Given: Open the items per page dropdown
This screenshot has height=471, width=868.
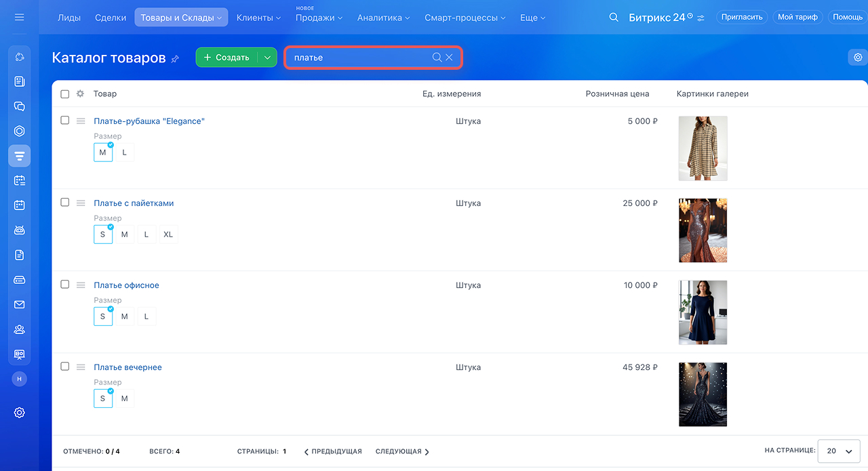Looking at the screenshot, I should 839,451.
